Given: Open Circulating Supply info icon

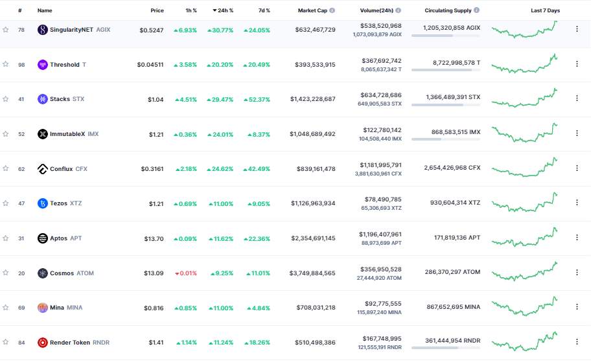Looking at the screenshot, I should 476,10.
